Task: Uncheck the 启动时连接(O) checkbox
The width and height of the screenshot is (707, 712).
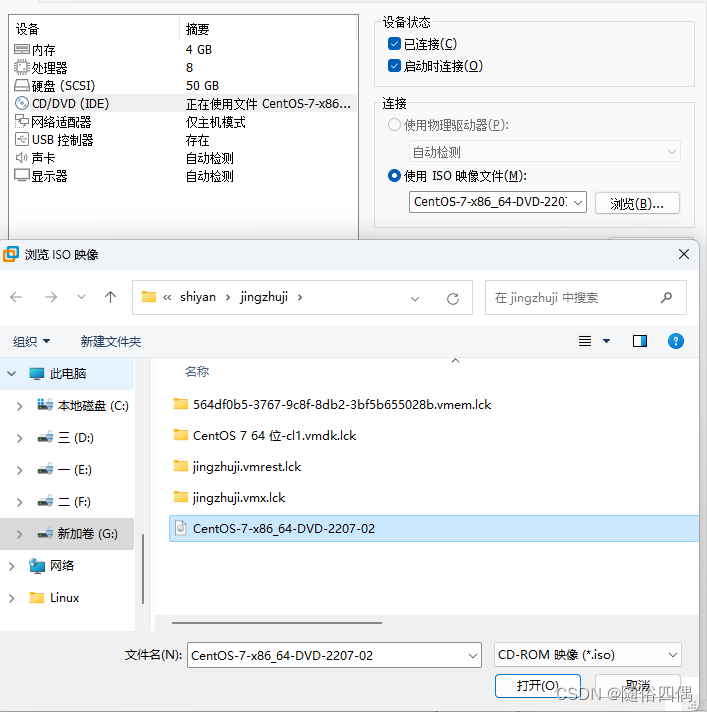Action: (x=394, y=66)
